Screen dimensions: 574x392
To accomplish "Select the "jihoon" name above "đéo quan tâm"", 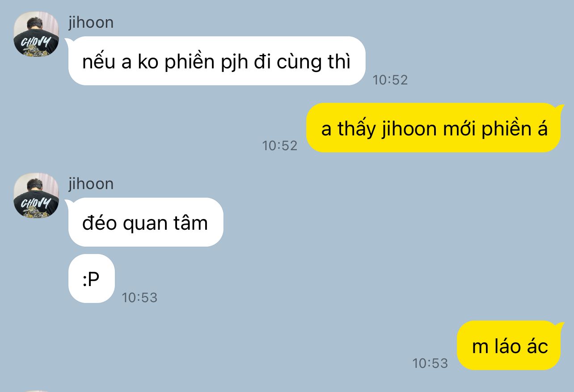I will 91,184.
